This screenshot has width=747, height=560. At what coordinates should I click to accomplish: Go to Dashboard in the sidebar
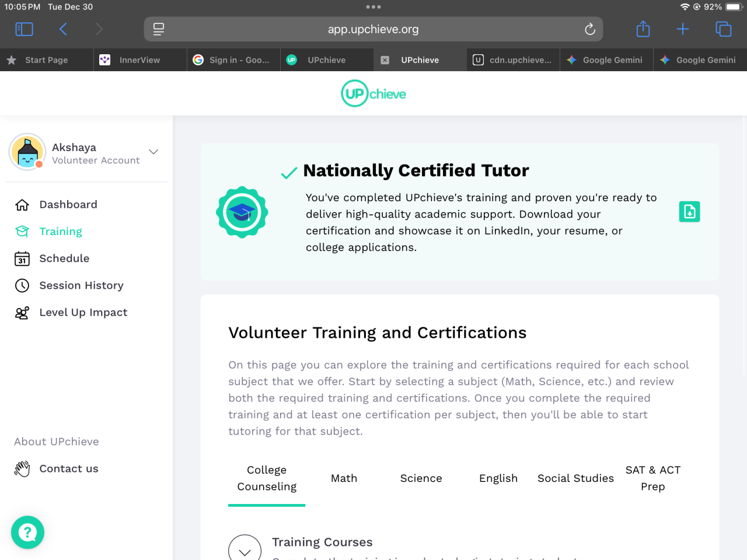pos(68,205)
